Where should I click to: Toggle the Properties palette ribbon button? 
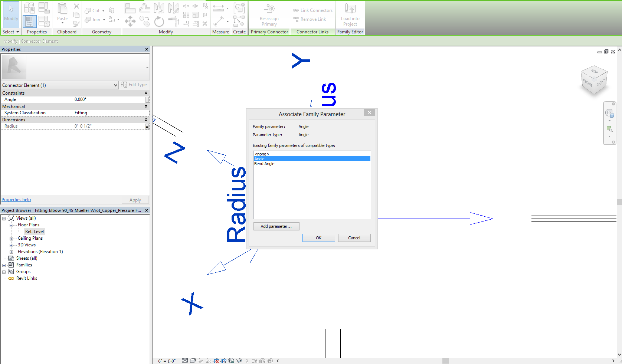coord(30,22)
